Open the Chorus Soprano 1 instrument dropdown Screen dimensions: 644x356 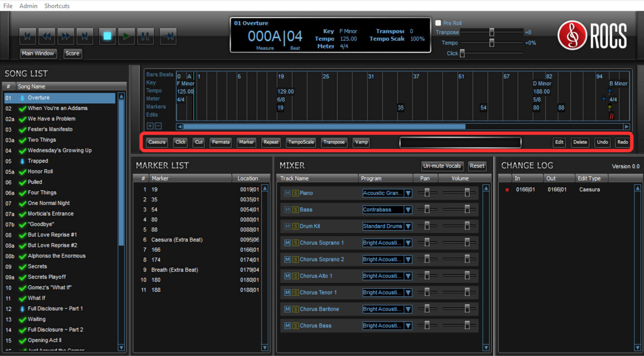click(x=408, y=243)
